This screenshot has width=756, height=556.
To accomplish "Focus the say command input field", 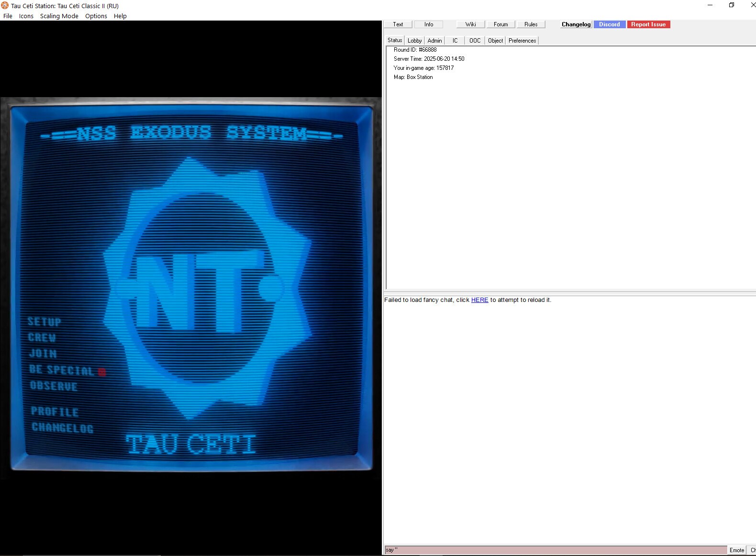I will pos(555,550).
